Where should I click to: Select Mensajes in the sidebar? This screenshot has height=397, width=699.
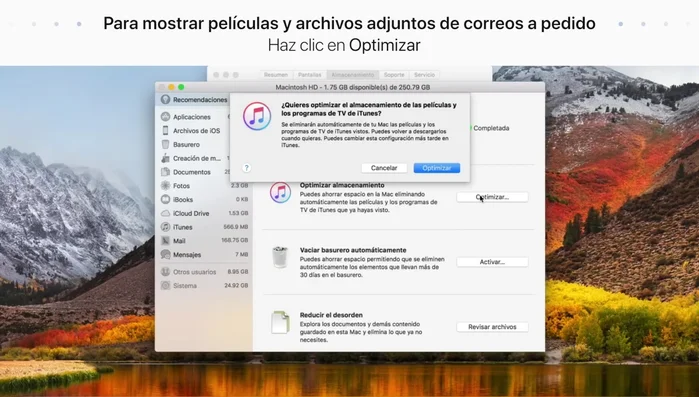[x=187, y=255]
